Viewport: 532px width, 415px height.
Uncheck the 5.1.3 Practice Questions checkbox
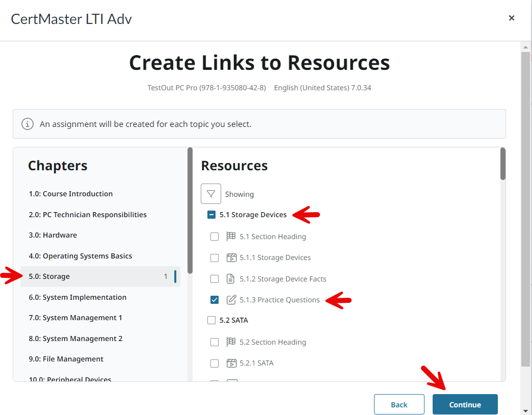(x=215, y=300)
